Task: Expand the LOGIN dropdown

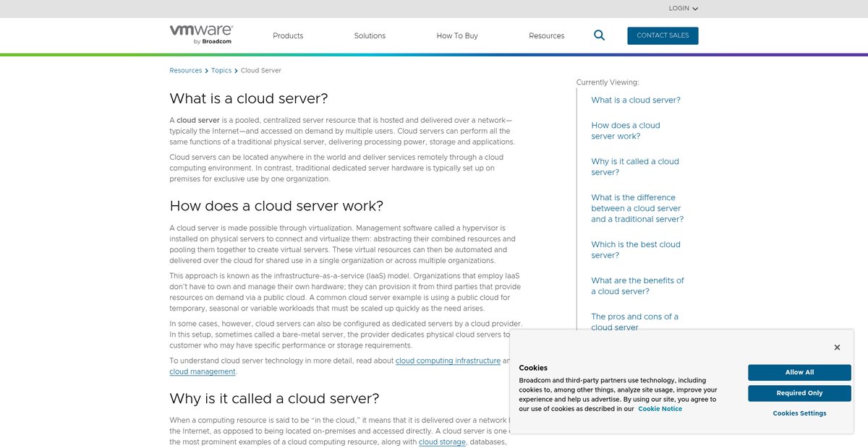Action: click(684, 9)
